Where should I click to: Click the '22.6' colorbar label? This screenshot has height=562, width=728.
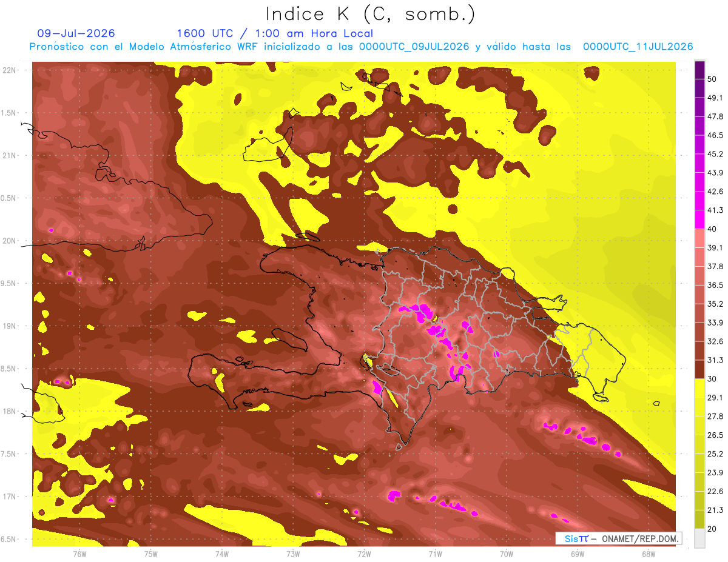[x=715, y=492]
